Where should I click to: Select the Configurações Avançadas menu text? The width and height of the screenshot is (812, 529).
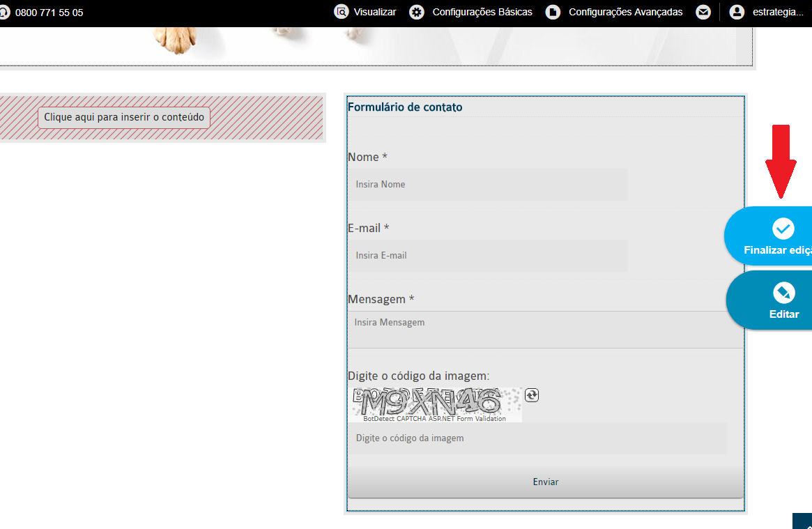click(625, 12)
